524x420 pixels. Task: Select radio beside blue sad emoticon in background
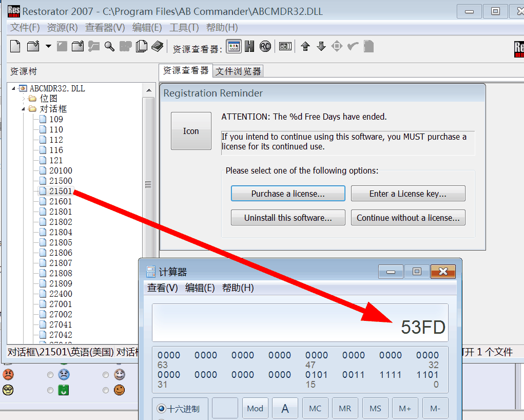click(50, 374)
